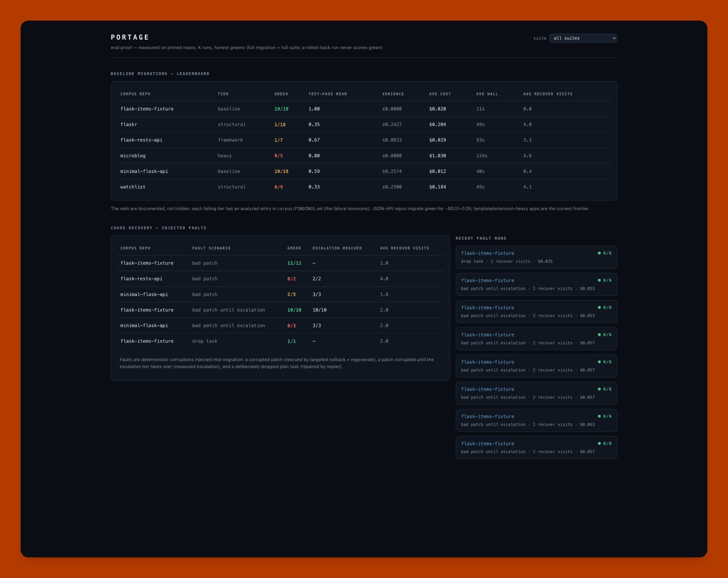Image resolution: width=728 pixels, height=578 pixels.
Task: Click the 4.6 avg recover visits value
Action: (527, 156)
